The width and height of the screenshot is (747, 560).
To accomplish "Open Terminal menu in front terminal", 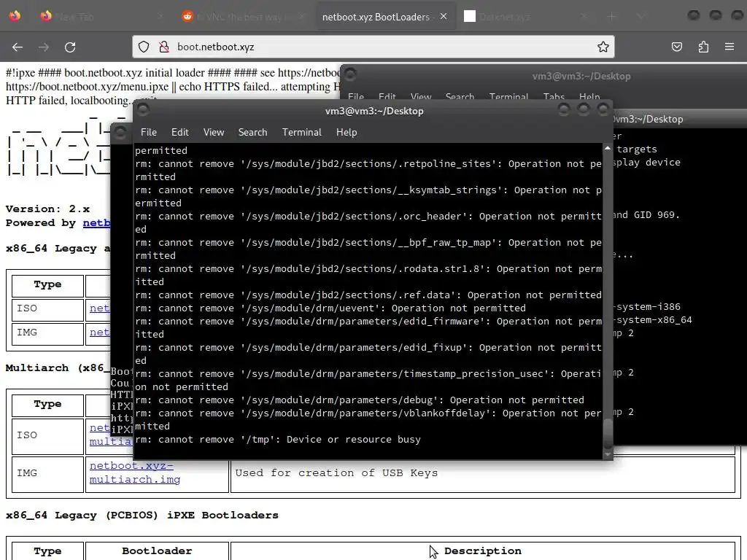I will [x=301, y=133].
